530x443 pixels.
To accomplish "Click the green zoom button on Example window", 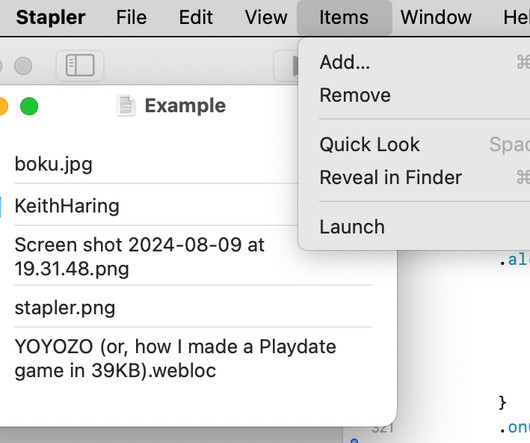I will tap(29, 106).
